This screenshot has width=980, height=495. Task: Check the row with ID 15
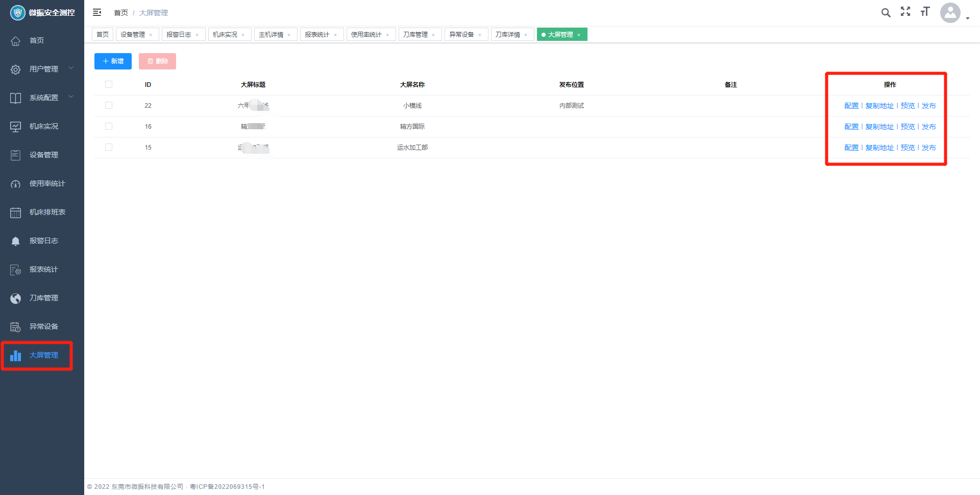(x=109, y=147)
